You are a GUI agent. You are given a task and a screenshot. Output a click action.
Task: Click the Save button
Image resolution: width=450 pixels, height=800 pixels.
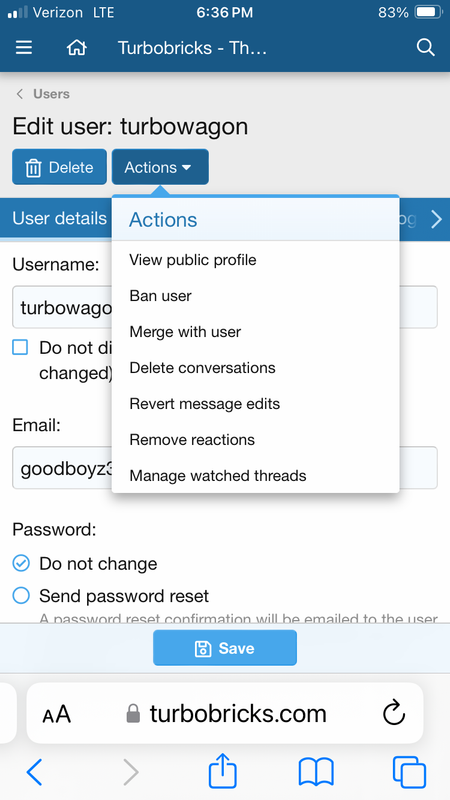tap(225, 648)
